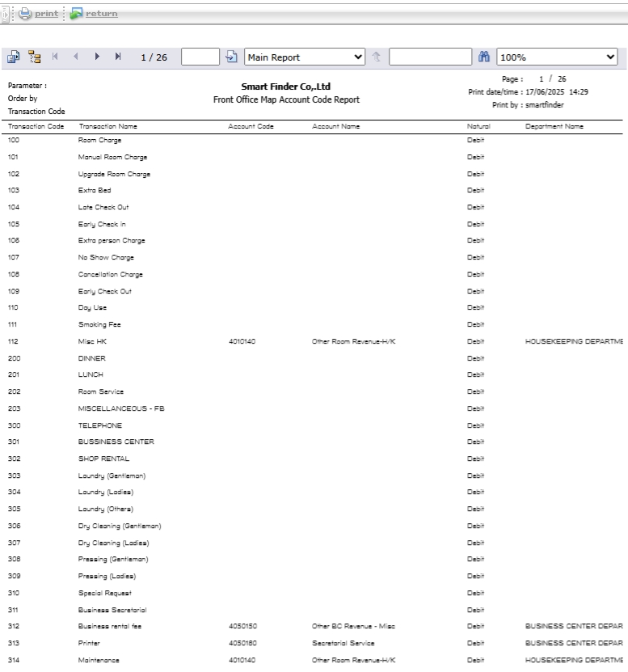The height and width of the screenshot is (672, 628).
Task: Go to first page of report
Action: pyautogui.click(x=56, y=58)
